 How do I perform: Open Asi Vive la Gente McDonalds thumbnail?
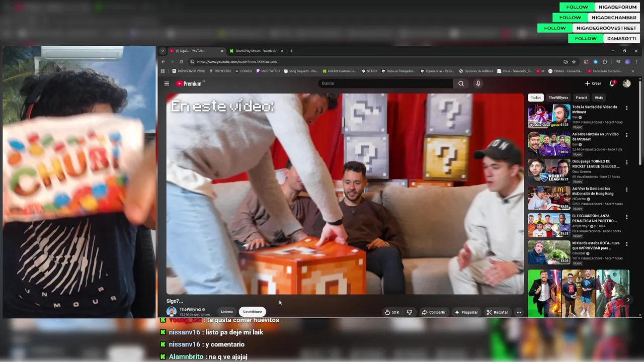[549, 198]
